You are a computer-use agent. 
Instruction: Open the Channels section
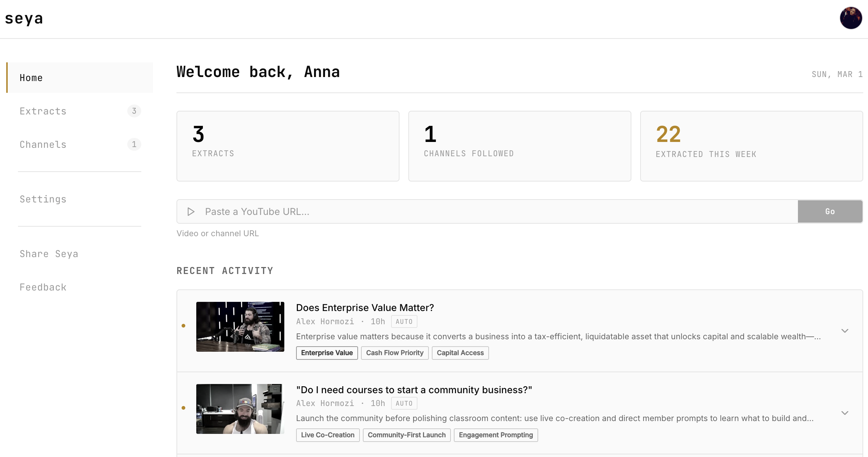(x=43, y=145)
